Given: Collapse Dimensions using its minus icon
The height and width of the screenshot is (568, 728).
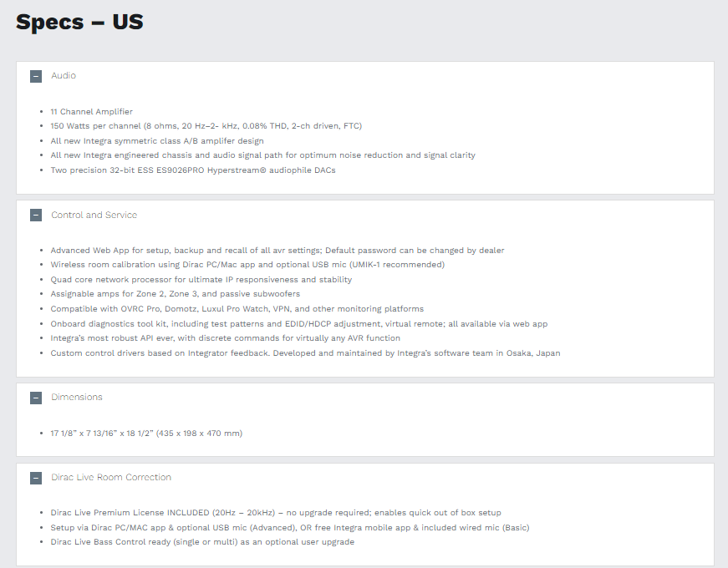Looking at the screenshot, I should coord(36,398).
